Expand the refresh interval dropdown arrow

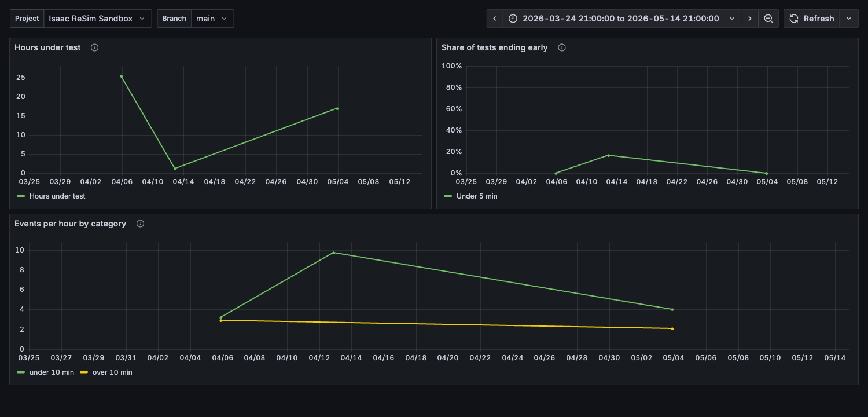[x=849, y=19]
